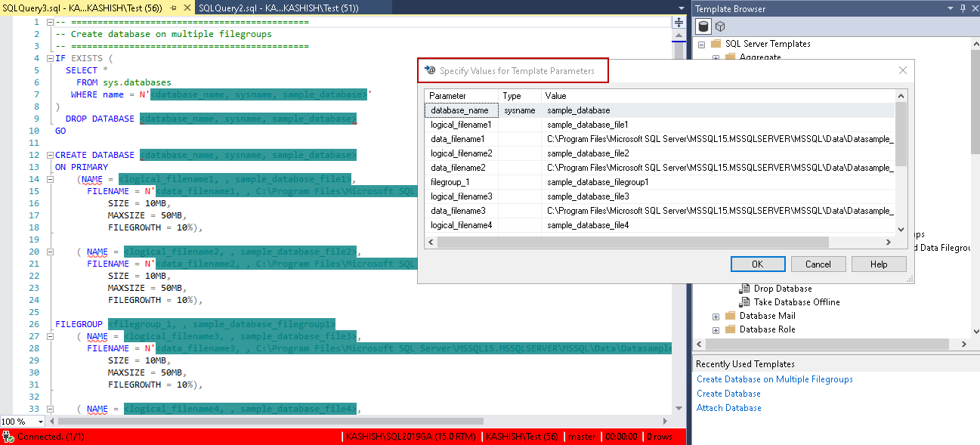The width and height of the screenshot is (980, 445).
Task: Click the SQL Server Templates root label
Action: pos(768,44)
